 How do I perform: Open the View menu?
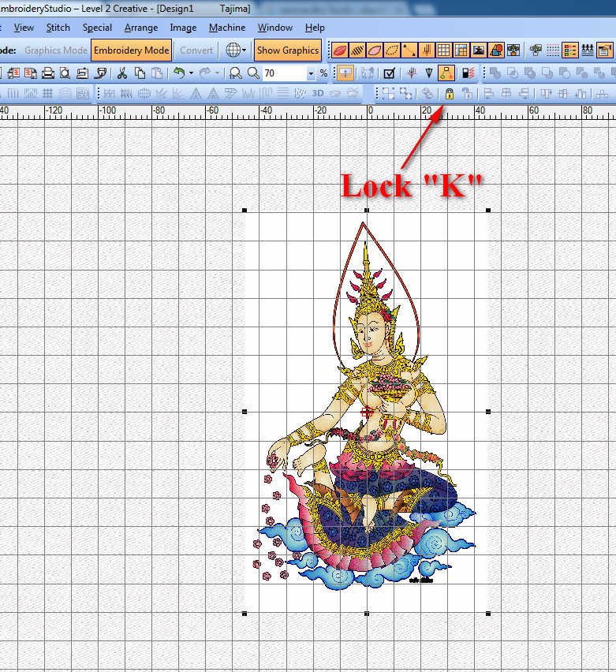(24, 28)
